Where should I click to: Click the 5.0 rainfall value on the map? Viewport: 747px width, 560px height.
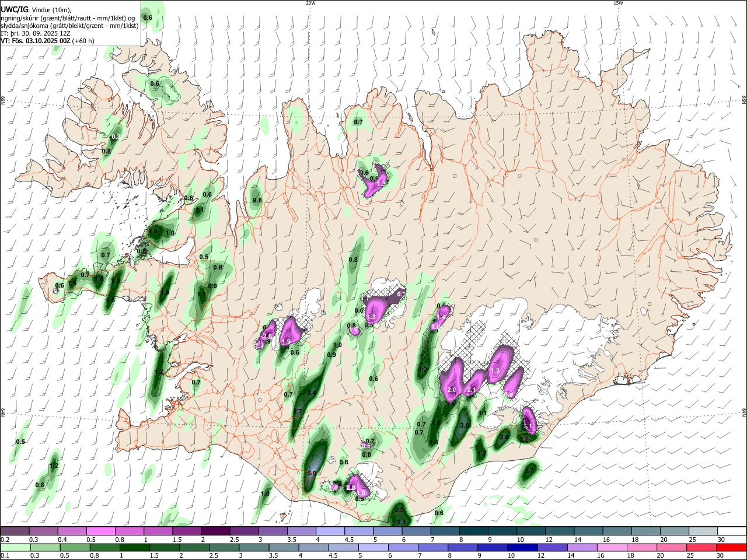coord(311,473)
